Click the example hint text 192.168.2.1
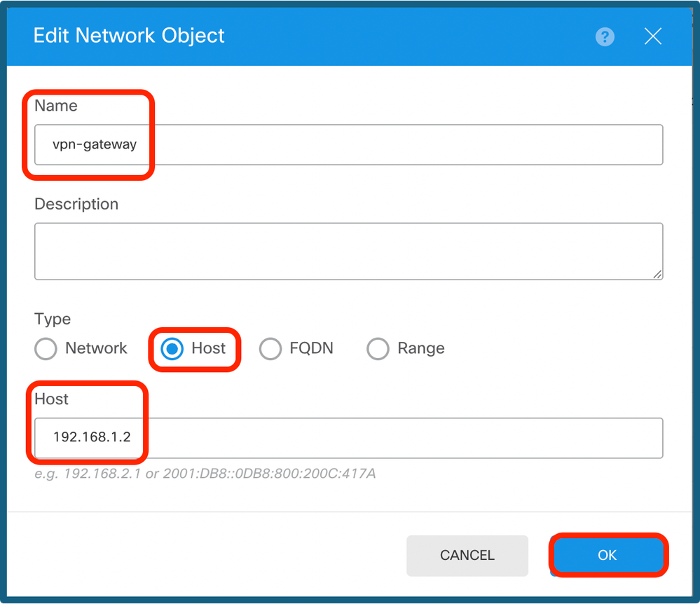The image size is (700, 604). (102, 473)
